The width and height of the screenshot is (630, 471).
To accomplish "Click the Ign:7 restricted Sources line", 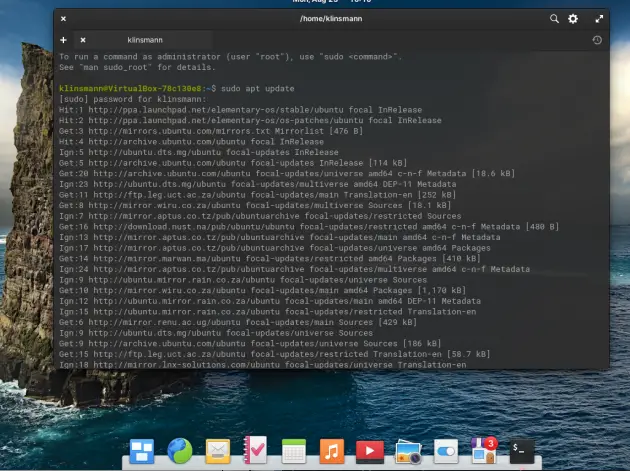I will 260,216.
